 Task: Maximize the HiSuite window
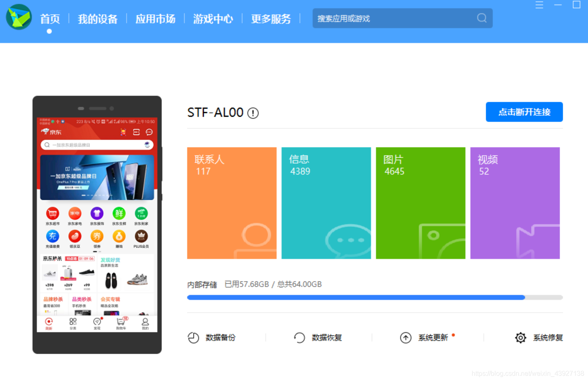click(x=576, y=5)
